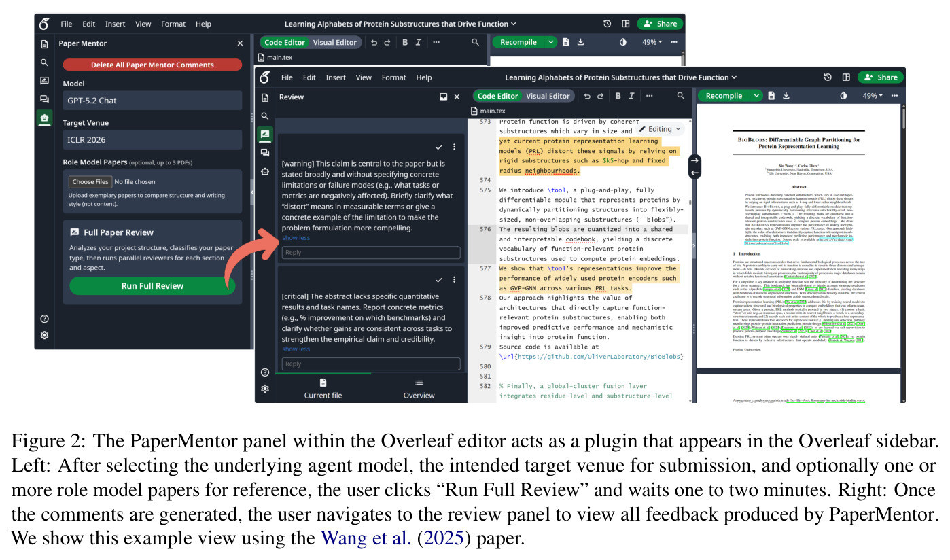Close the Review panel

pyautogui.click(x=457, y=97)
